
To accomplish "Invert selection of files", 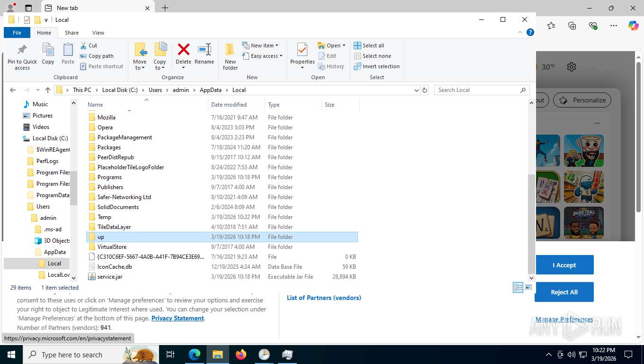I will [x=377, y=66].
